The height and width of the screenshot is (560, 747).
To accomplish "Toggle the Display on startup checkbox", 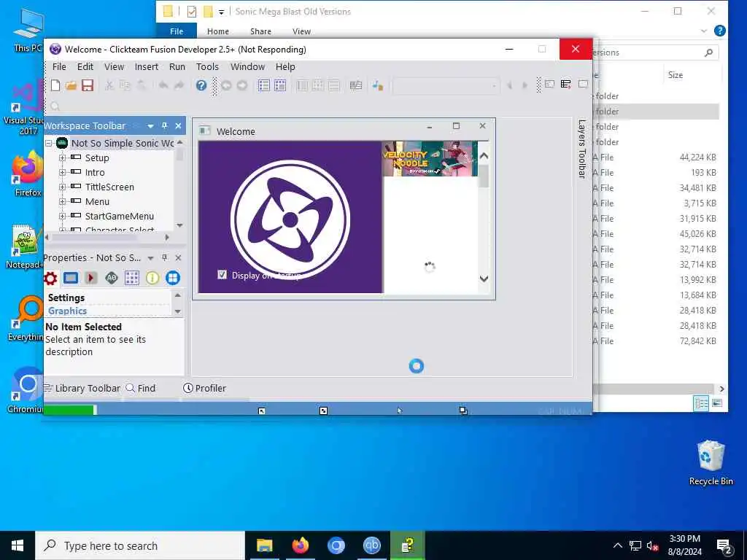I will [x=222, y=275].
